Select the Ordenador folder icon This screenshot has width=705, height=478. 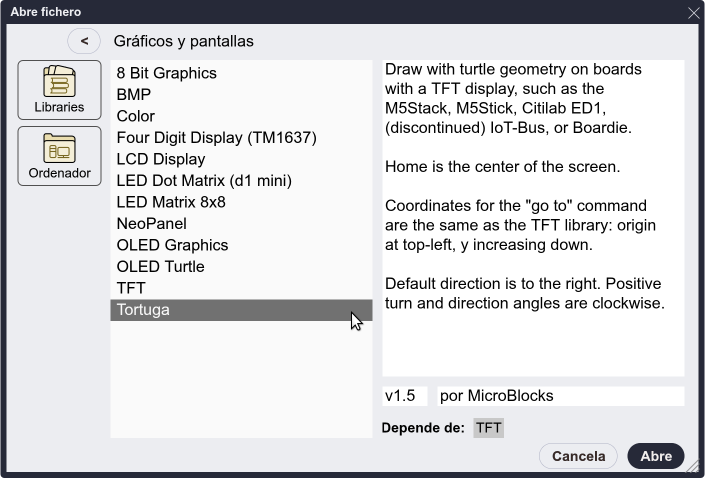(x=59, y=156)
